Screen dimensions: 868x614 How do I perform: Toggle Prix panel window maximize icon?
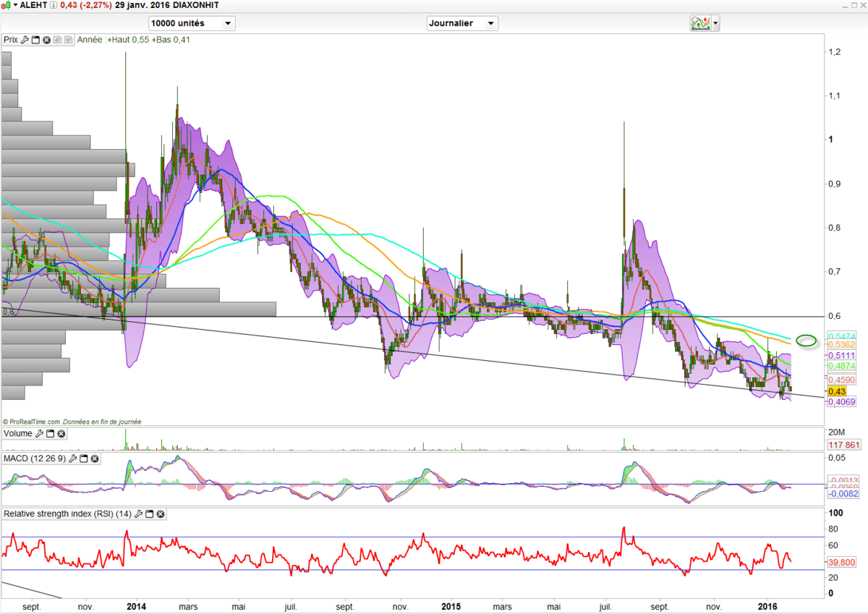(x=35, y=40)
